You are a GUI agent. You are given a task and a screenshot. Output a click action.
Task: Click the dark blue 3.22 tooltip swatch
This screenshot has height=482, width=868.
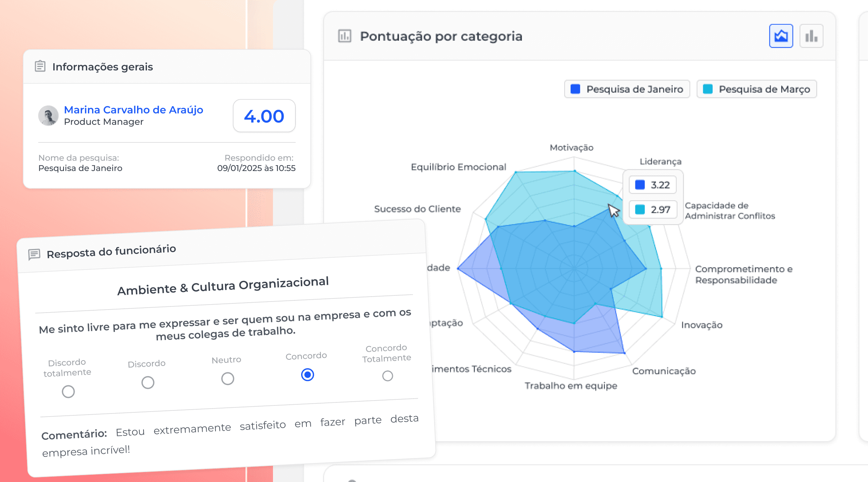(x=640, y=185)
